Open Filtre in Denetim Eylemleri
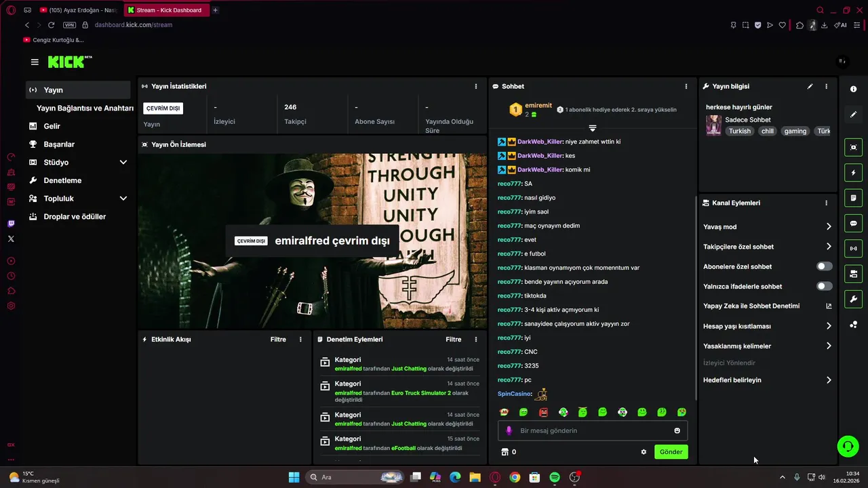 click(453, 339)
